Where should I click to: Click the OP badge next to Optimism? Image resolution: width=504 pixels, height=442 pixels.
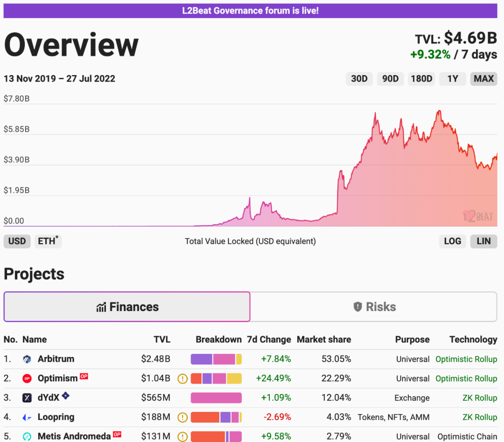(x=84, y=376)
